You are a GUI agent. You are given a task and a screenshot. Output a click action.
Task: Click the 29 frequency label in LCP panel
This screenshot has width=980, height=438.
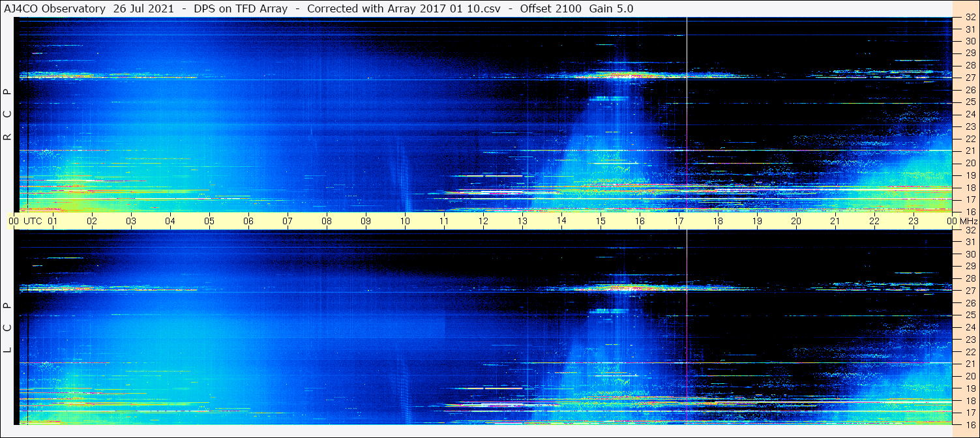click(970, 267)
